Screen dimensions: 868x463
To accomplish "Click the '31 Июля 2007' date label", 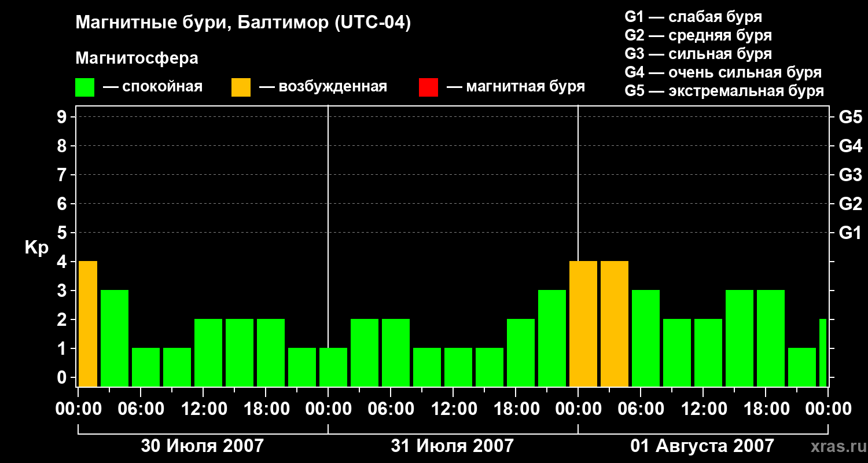I will [453, 446].
